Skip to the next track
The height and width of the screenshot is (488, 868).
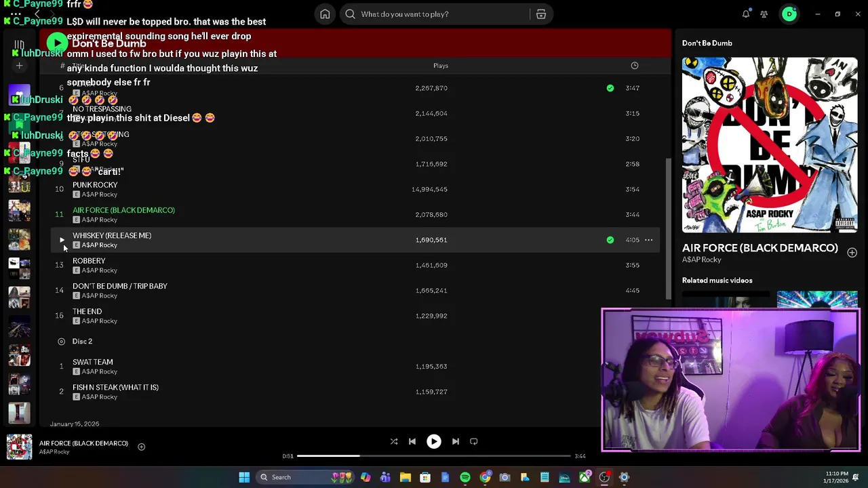tap(456, 441)
